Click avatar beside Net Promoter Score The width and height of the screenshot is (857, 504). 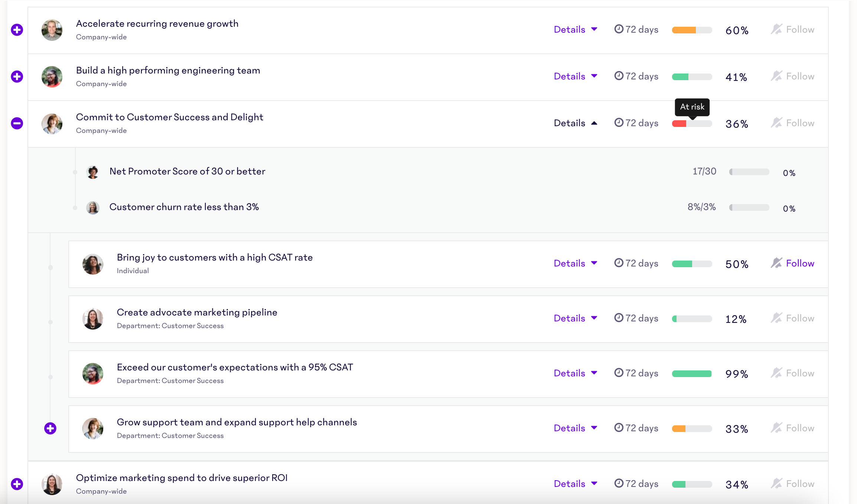[93, 172]
